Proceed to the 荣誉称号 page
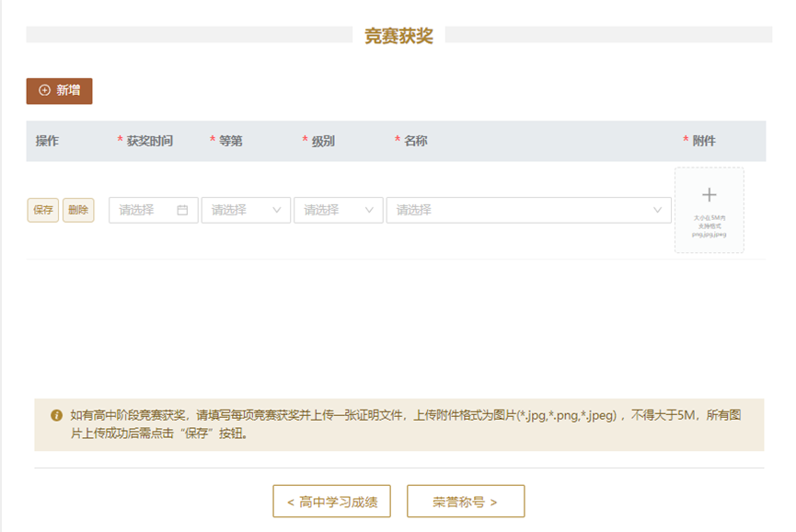 pyautogui.click(x=466, y=502)
